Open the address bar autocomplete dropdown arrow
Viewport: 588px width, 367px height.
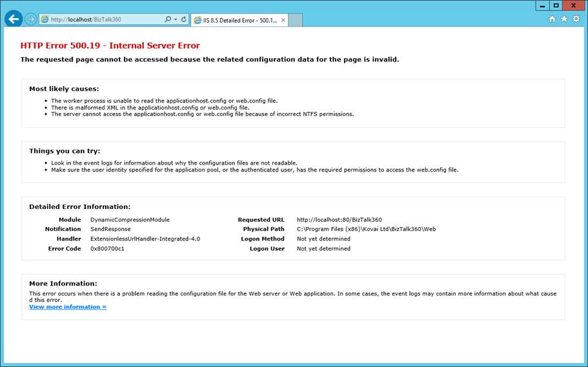click(x=176, y=19)
